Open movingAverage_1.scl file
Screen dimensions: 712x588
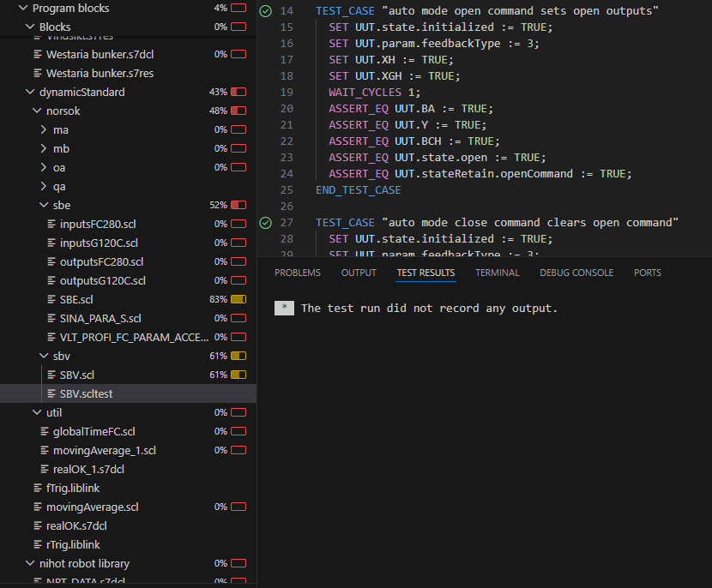(105, 451)
